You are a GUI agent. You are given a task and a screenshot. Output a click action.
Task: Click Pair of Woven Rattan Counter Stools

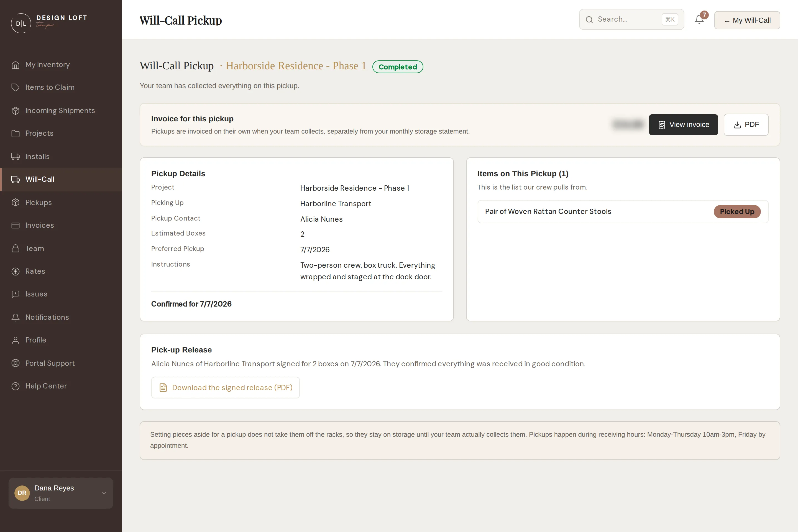(548, 211)
